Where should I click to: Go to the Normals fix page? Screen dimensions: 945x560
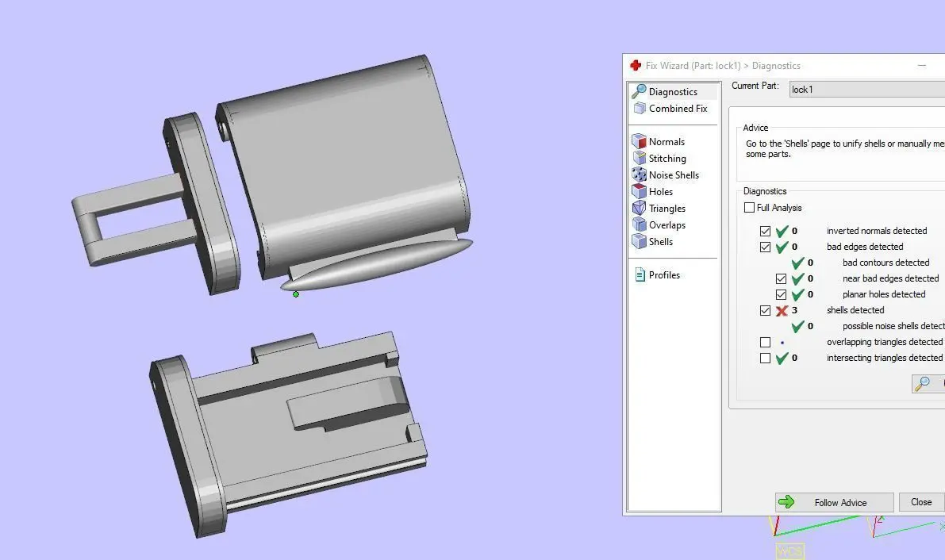tap(666, 142)
